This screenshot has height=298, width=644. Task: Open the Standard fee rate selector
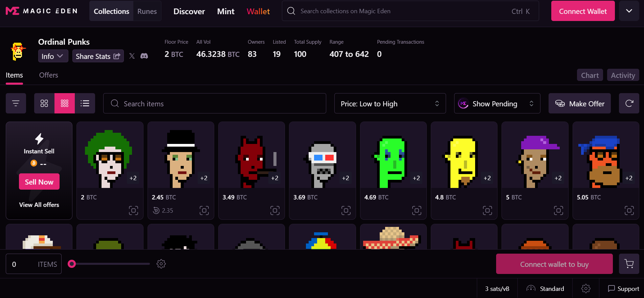tap(545, 289)
